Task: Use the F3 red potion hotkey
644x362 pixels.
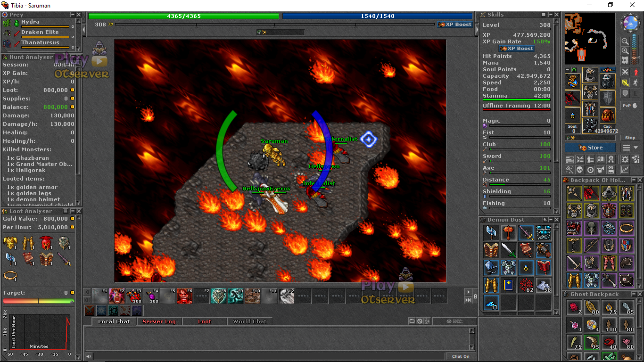Action: 134,296
